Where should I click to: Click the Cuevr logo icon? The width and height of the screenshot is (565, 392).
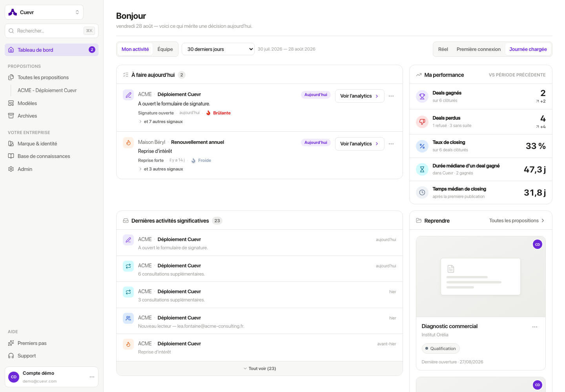pyautogui.click(x=13, y=12)
